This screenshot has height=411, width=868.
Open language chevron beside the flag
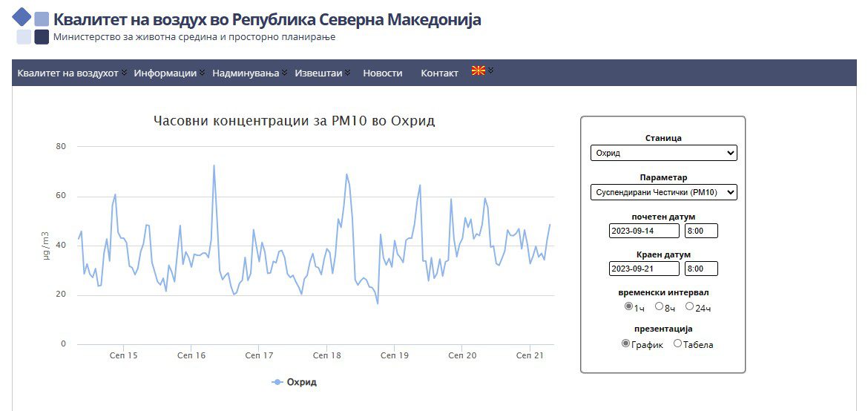[490, 71]
